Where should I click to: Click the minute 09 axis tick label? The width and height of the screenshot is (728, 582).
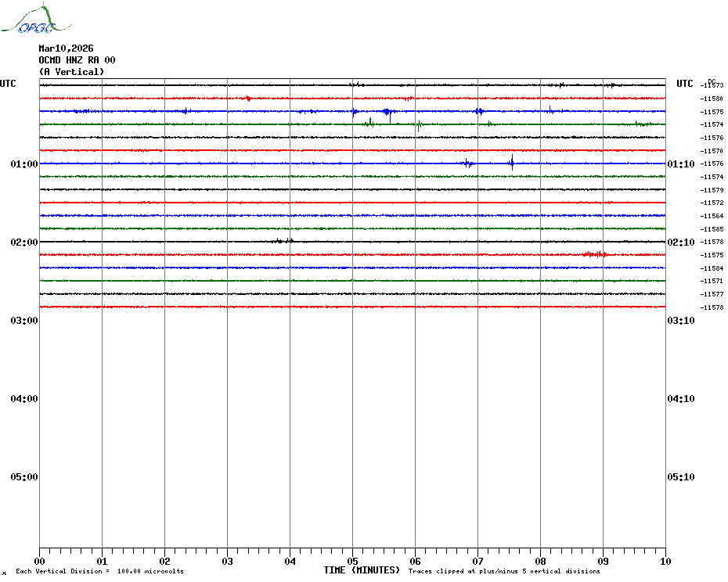603,561
